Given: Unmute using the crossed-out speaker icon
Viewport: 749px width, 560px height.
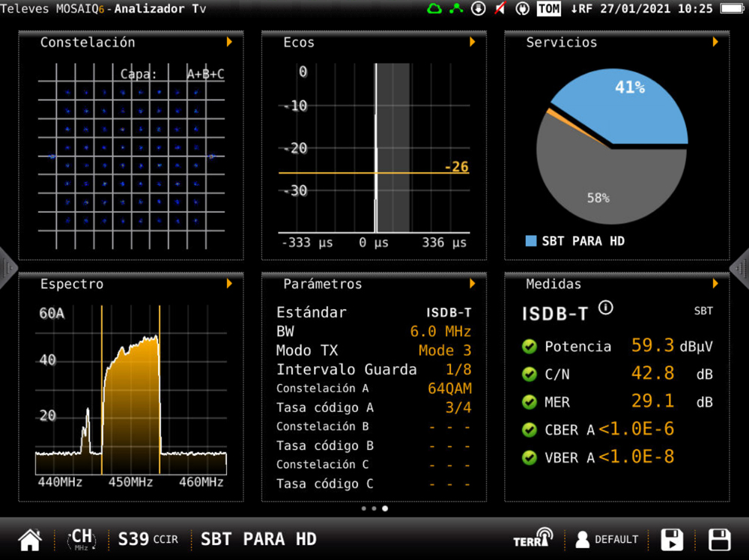Looking at the screenshot, I should (500, 8).
